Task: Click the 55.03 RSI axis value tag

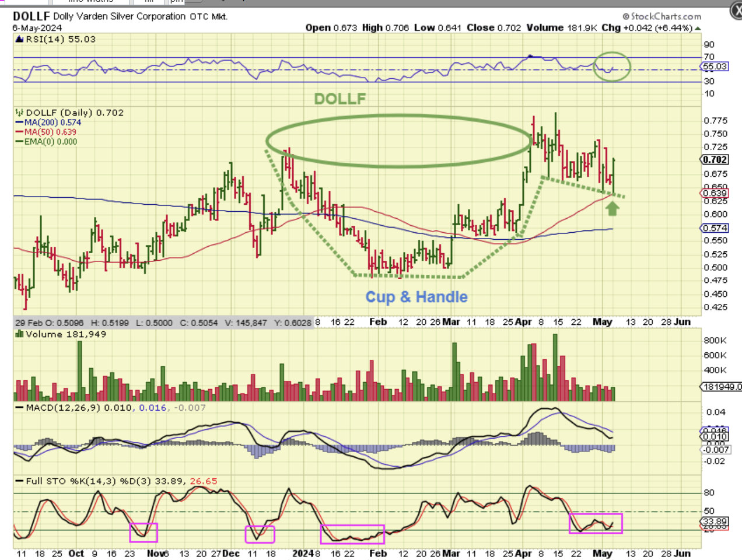Action: coord(715,66)
